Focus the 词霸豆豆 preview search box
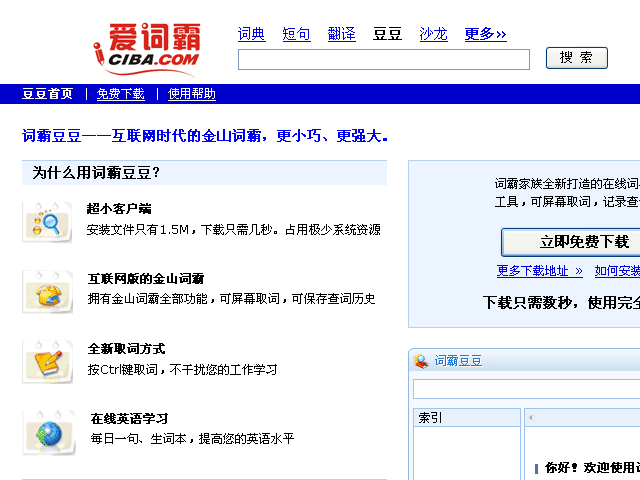This screenshot has width=640, height=480. click(x=527, y=389)
